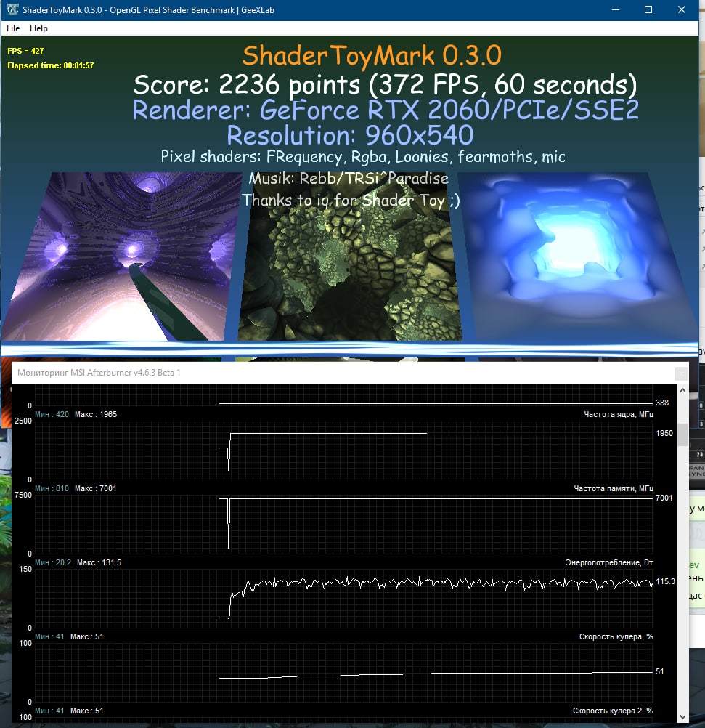Click the 'Elapsed time: 00:01:57' text
705x728 pixels.
(x=51, y=65)
